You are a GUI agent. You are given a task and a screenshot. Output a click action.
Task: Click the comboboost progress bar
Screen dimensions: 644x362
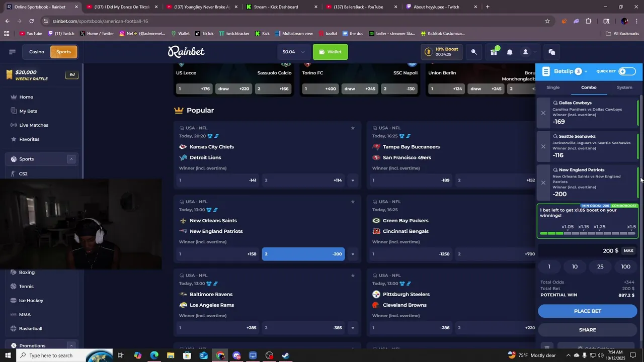pyautogui.click(x=587, y=233)
